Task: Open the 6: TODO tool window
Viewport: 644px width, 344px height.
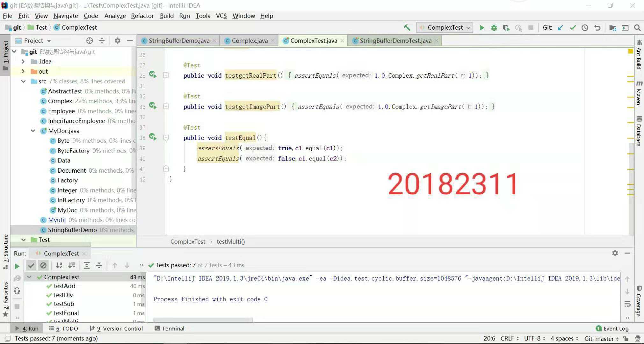Action: pos(63,328)
